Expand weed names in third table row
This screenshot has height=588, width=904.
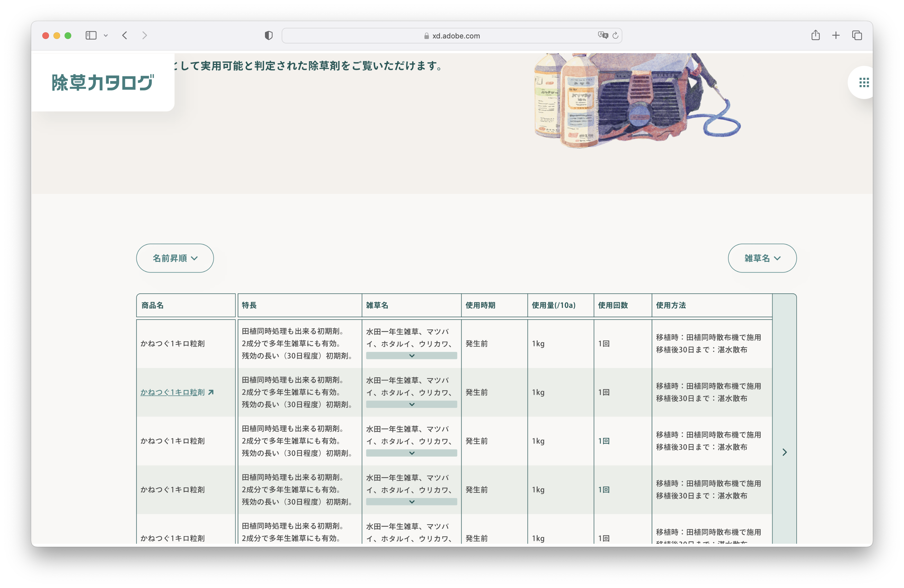[x=411, y=453]
